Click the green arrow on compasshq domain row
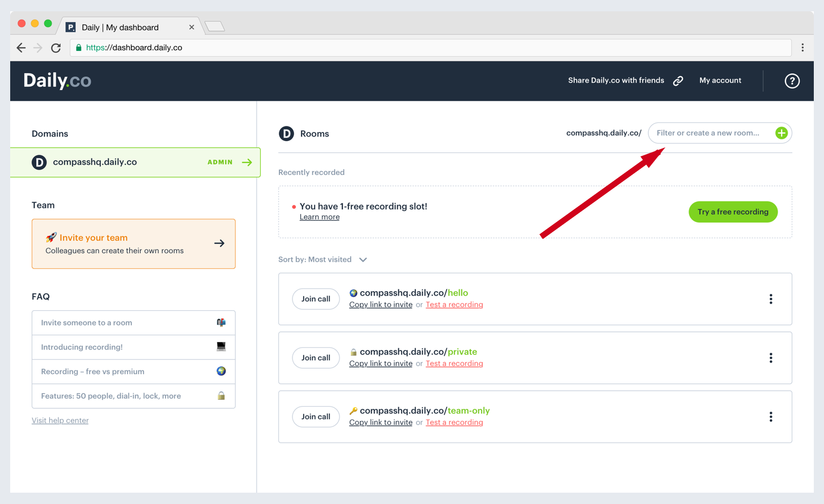This screenshot has width=824, height=504. coord(247,163)
